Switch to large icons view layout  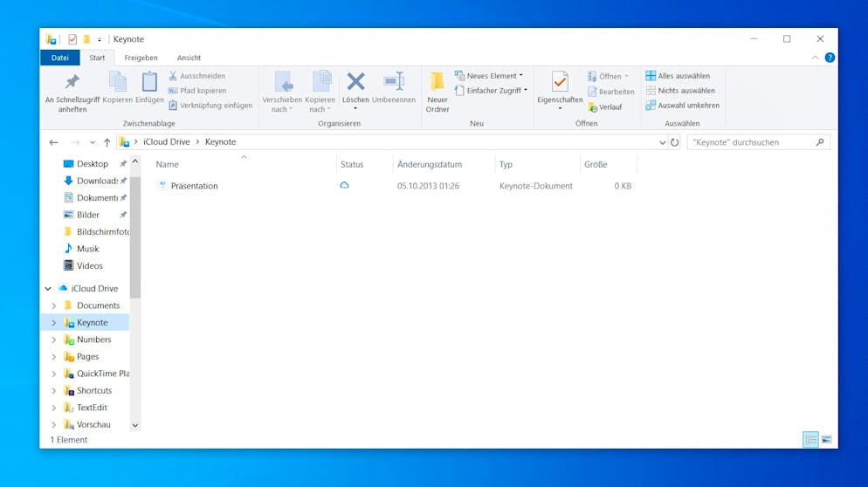pos(826,439)
